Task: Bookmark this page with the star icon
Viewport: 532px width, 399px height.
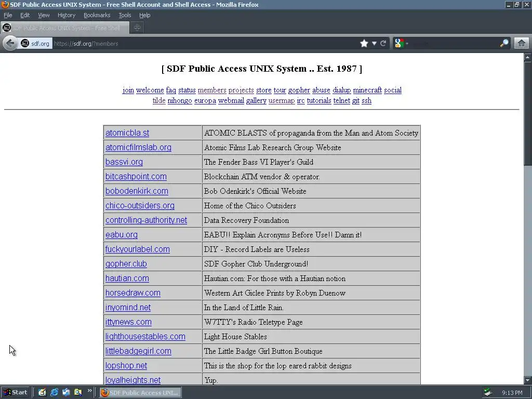Action: [x=364, y=44]
